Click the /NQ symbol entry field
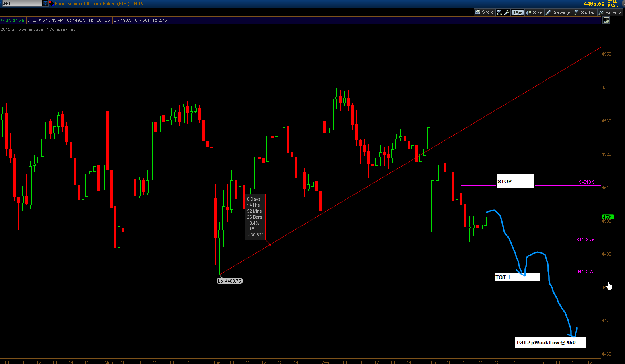This screenshot has height=364, width=625. [x=22, y=4]
